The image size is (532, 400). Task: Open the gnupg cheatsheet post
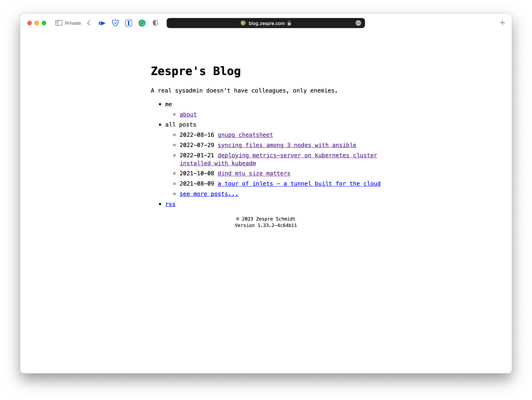pos(245,135)
